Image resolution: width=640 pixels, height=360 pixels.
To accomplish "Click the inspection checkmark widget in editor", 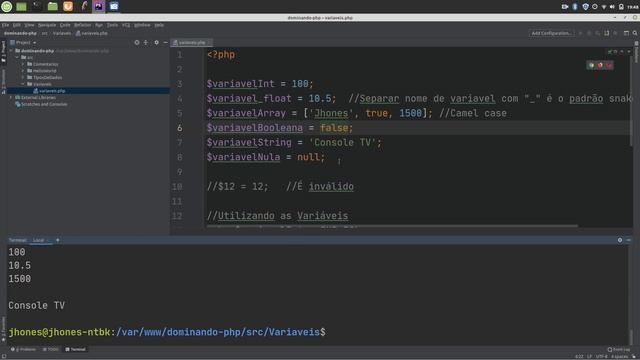I will click(610, 52).
